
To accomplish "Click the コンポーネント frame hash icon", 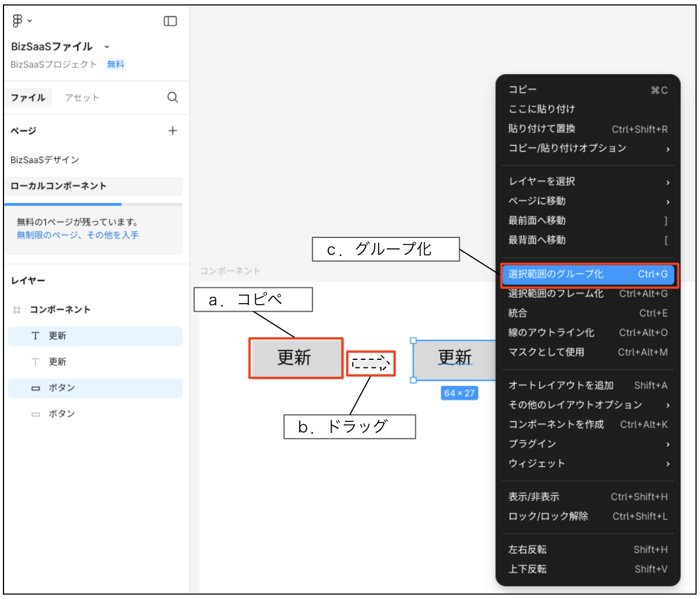I will 17,309.
